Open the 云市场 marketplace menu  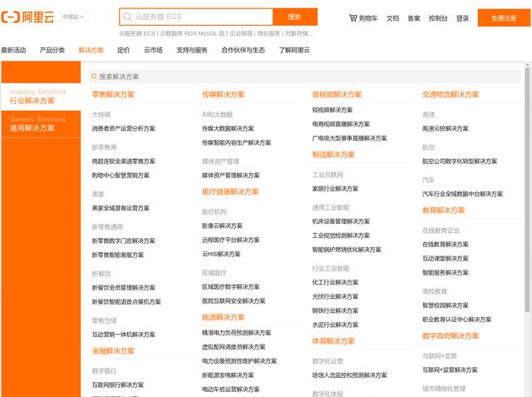click(153, 50)
